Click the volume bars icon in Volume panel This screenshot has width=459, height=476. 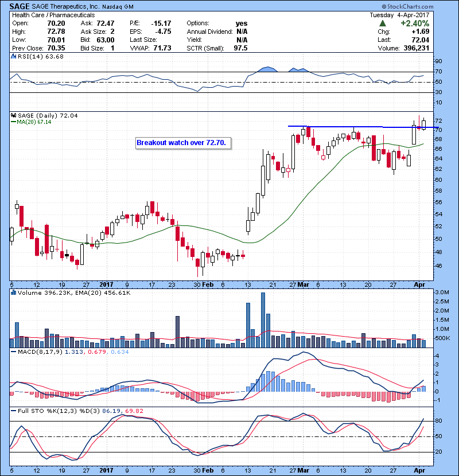pos(13,292)
